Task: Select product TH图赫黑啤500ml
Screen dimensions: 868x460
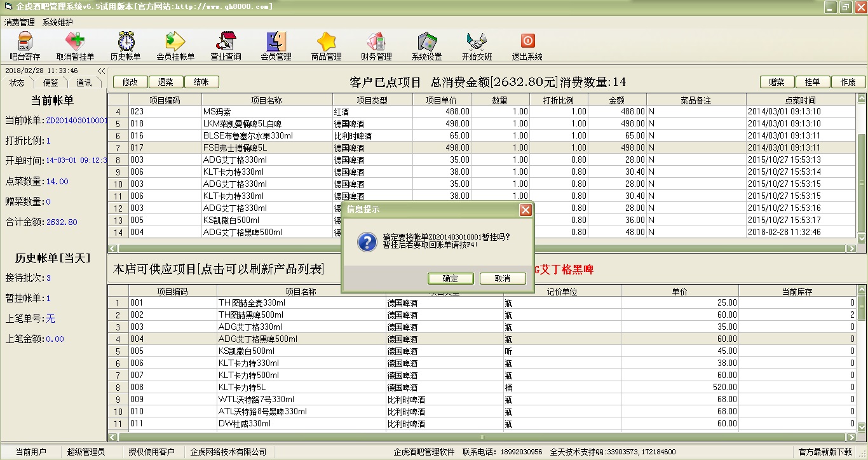Action: (482, 315)
